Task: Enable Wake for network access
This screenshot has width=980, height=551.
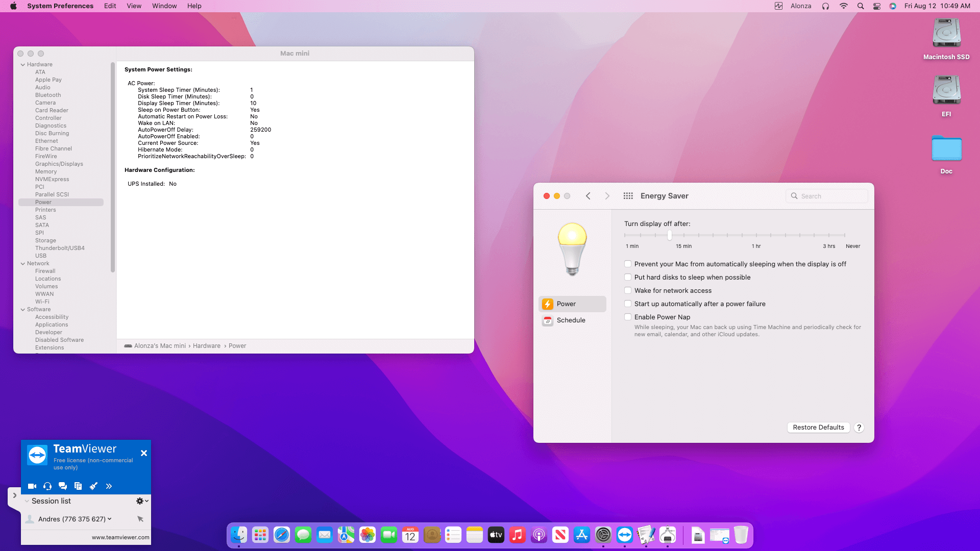Action: 628,291
